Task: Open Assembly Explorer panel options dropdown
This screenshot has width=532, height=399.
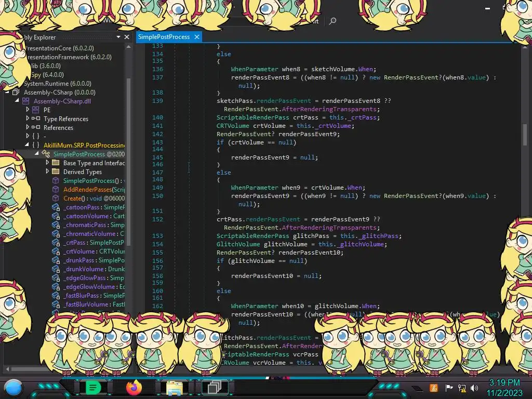Action: click(118, 37)
